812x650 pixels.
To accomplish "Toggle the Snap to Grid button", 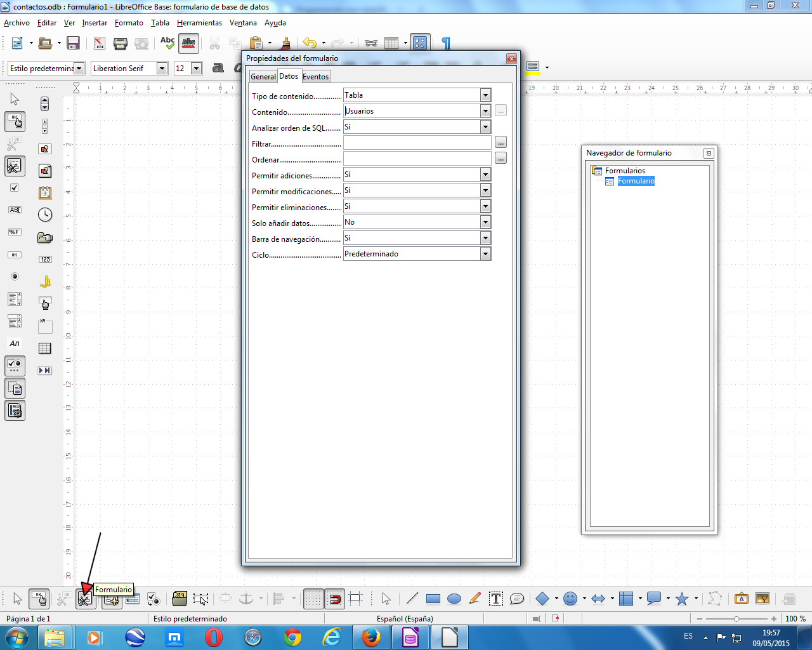I will pyautogui.click(x=334, y=599).
